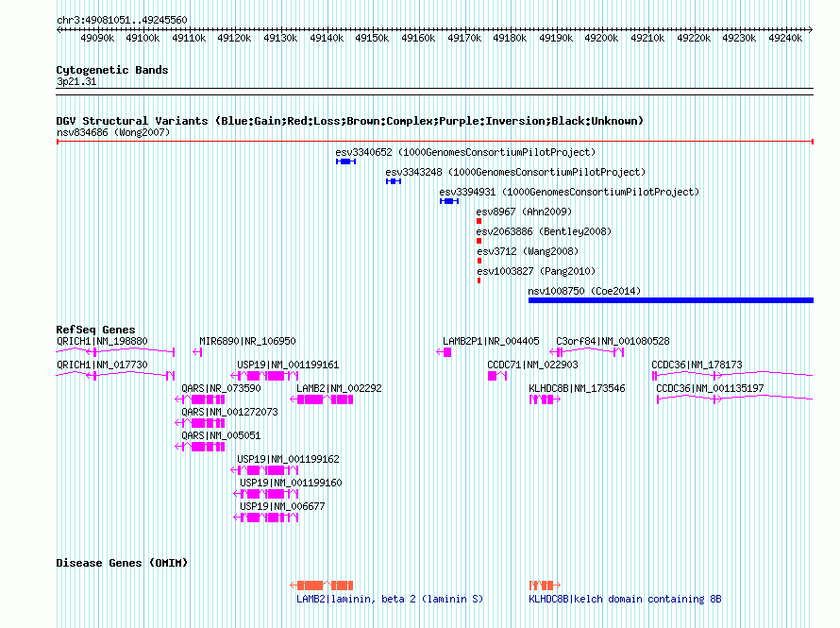Click the LAMB2 NM_002292 RefSeq gene glyph
Viewport: 840px width, 628px height.
322,399
